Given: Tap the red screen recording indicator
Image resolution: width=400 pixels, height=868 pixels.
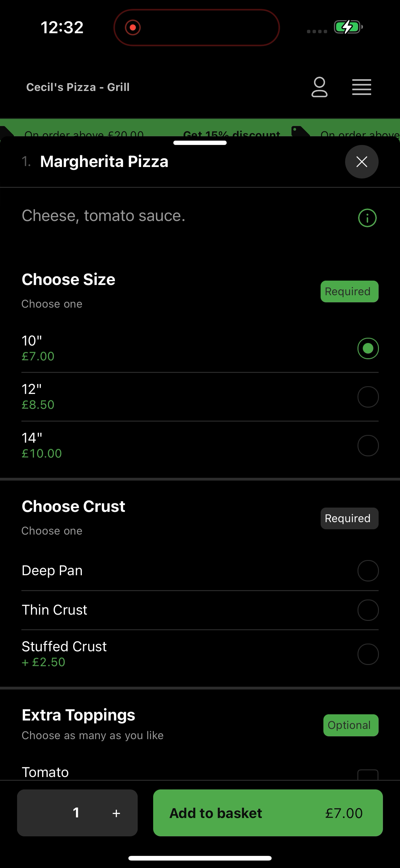Looking at the screenshot, I should tap(133, 27).
